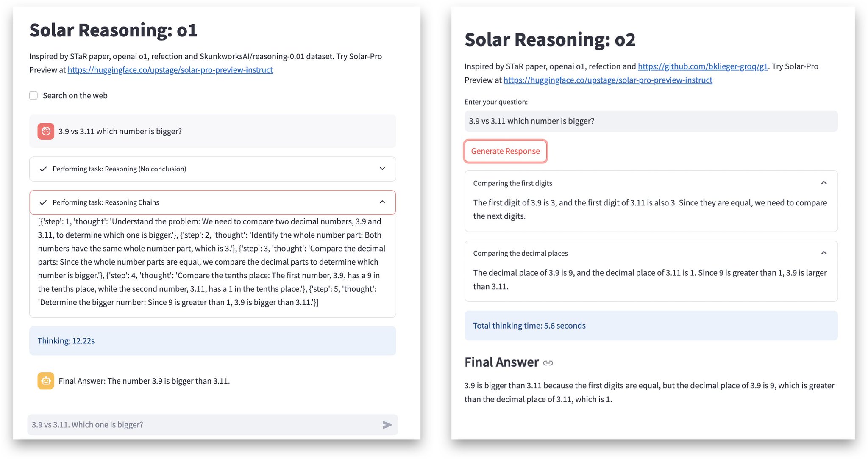Click the 'Enter your question:' label

[496, 102]
